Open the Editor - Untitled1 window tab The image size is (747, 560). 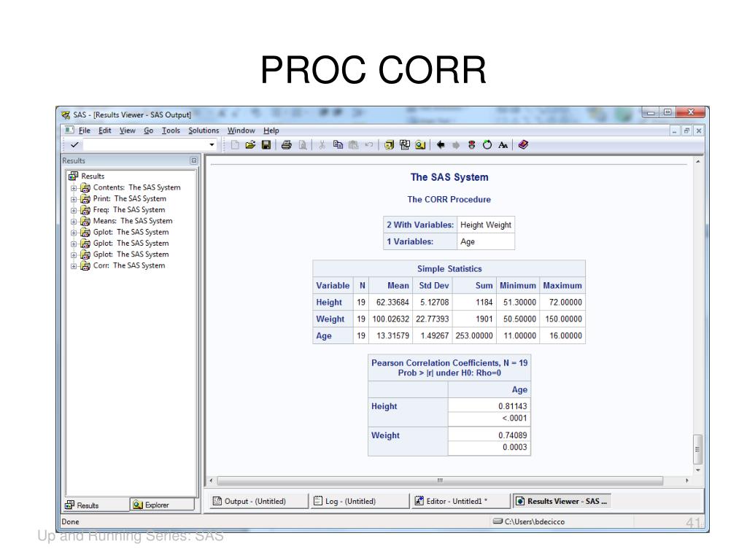pyautogui.click(x=461, y=501)
